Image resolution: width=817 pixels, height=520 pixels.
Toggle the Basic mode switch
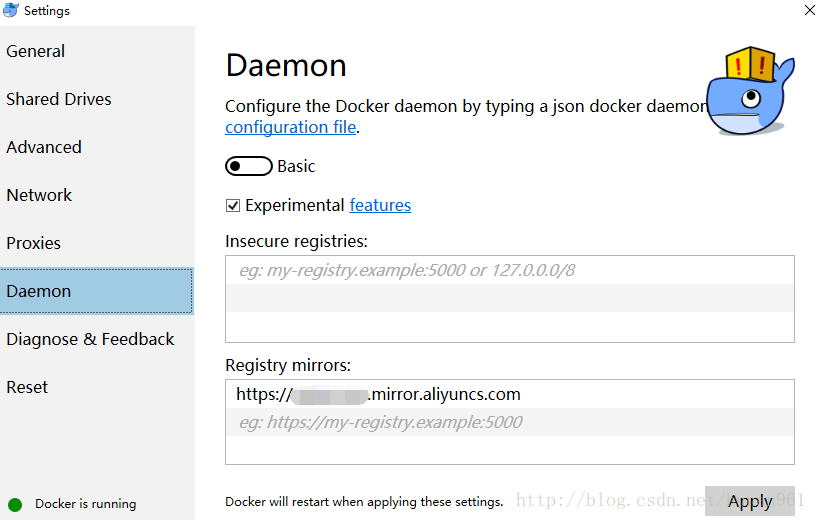click(249, 166)
